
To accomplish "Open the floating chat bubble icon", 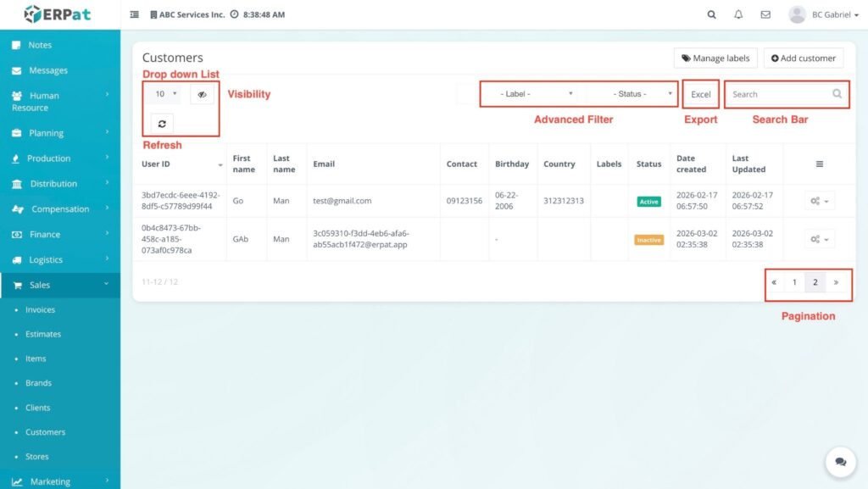I will coord(840,462).
